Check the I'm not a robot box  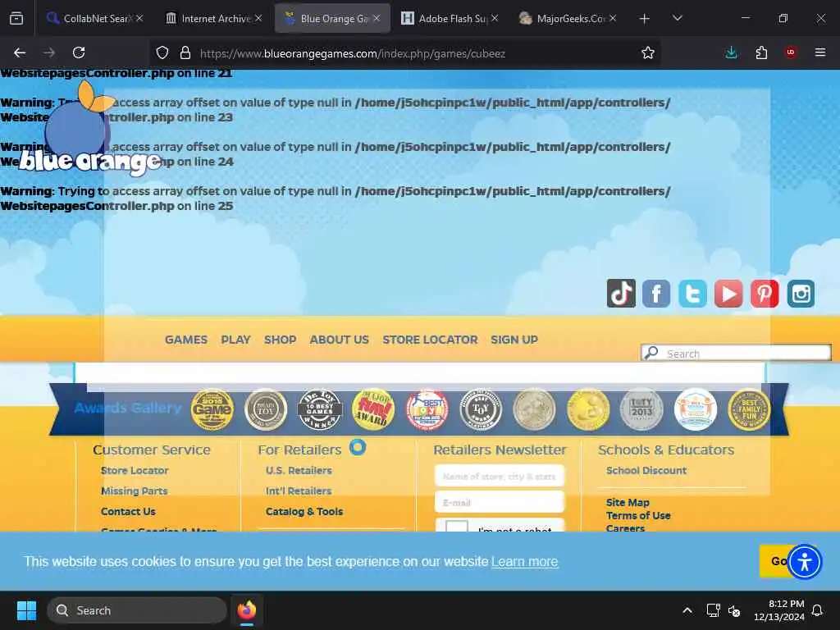[x=456, y=527]
